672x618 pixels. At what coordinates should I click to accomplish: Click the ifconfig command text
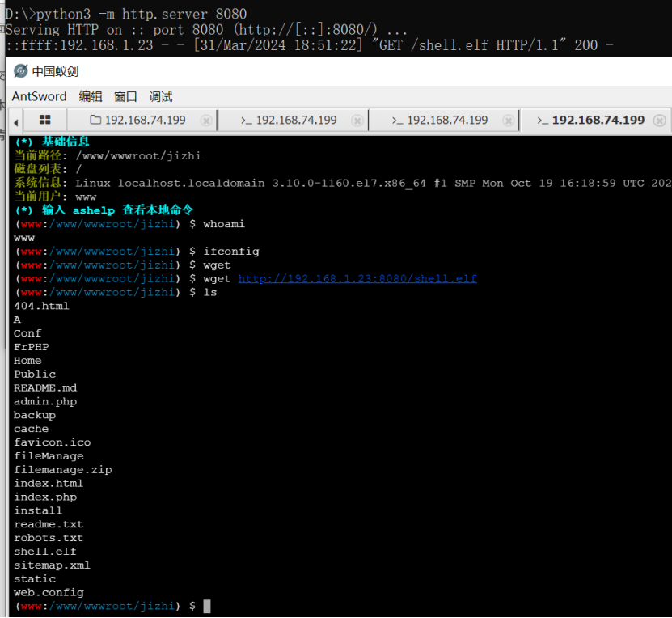point(231,252)
